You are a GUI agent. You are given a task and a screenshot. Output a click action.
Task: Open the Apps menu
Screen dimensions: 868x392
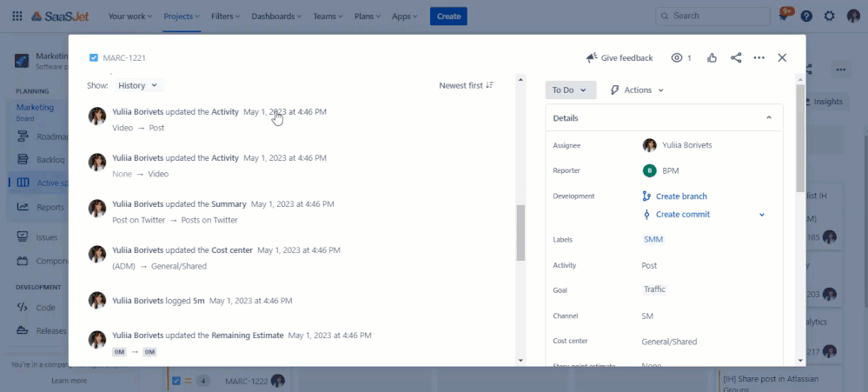[x=405, y=16]
